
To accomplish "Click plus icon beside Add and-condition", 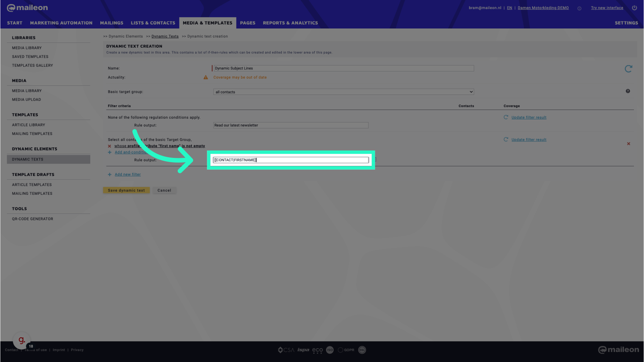I will pyautogui.click(x=110, y=153).
